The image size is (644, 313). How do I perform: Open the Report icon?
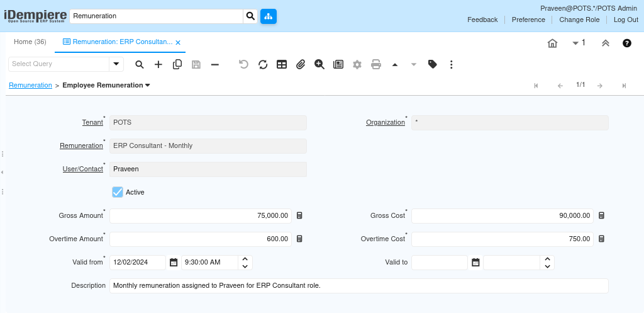click(338, 65)
